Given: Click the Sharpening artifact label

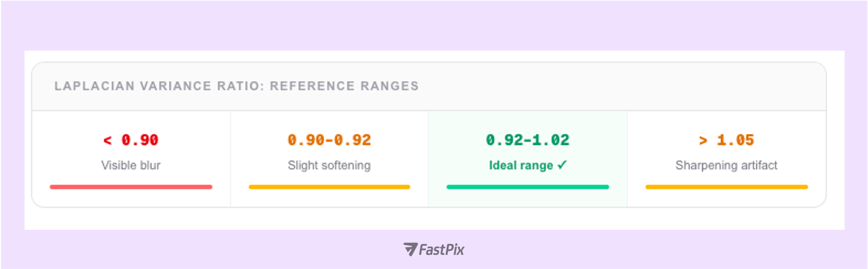Looking at the screenshot, I should pyautogui.click(x=727, y=165).
